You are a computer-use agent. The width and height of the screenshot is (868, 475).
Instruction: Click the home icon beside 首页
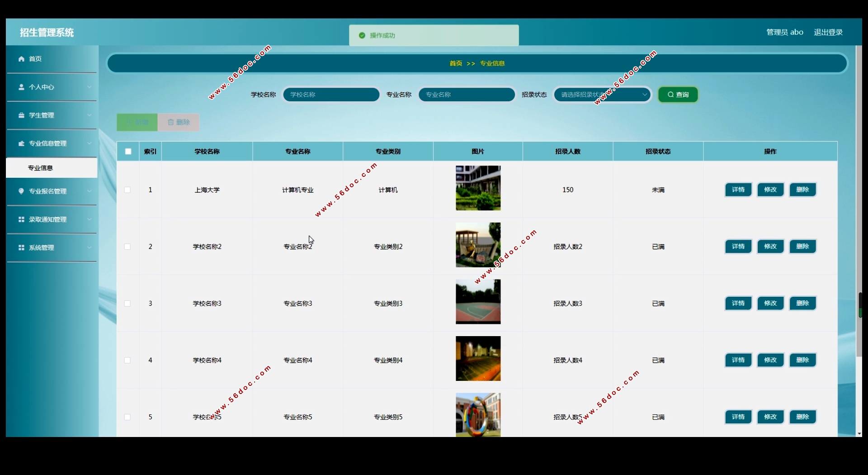[21, 59]
